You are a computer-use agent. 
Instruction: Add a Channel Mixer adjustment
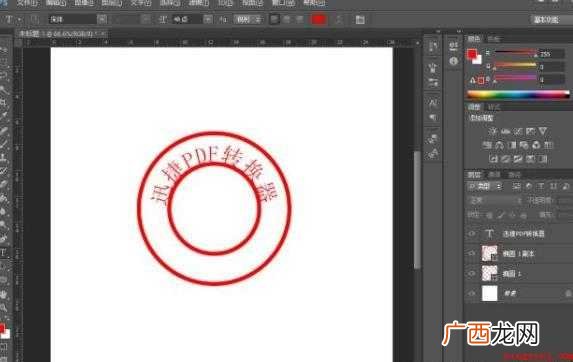coord(536,145)
